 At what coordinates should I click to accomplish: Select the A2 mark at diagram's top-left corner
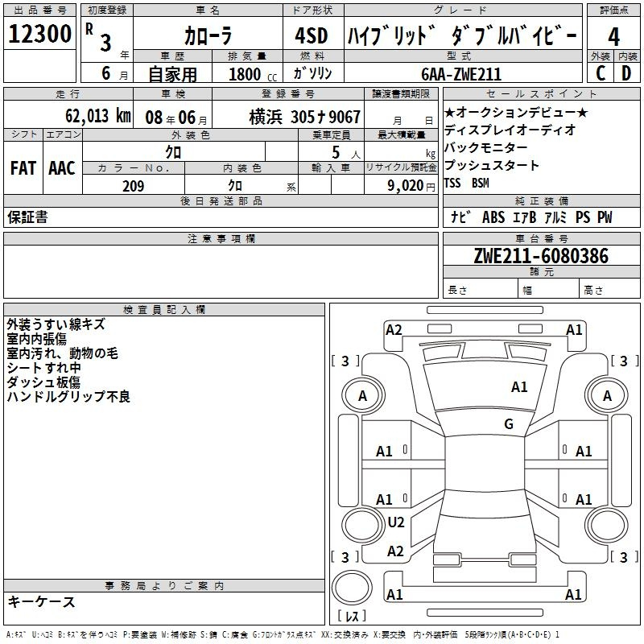point(394,329)
